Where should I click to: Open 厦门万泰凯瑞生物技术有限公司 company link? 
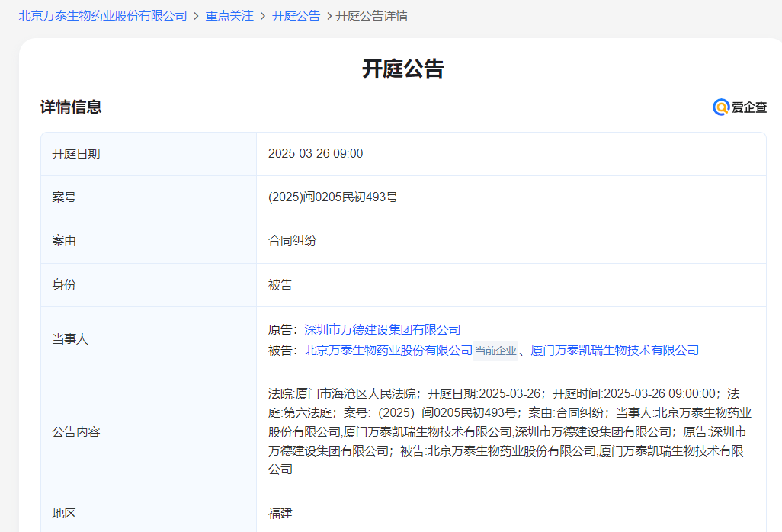614,351
